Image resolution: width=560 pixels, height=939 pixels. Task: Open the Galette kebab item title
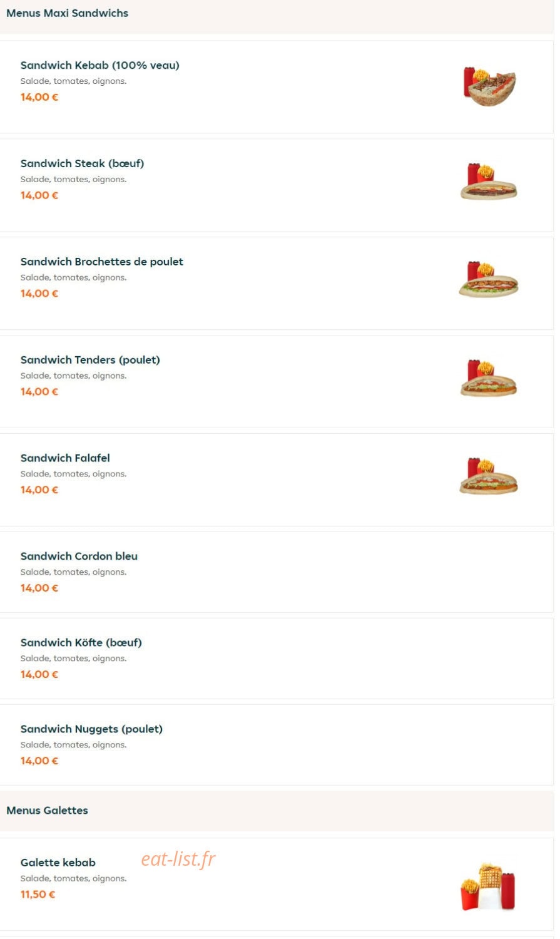pyautogui.click(x=58, y=863)
